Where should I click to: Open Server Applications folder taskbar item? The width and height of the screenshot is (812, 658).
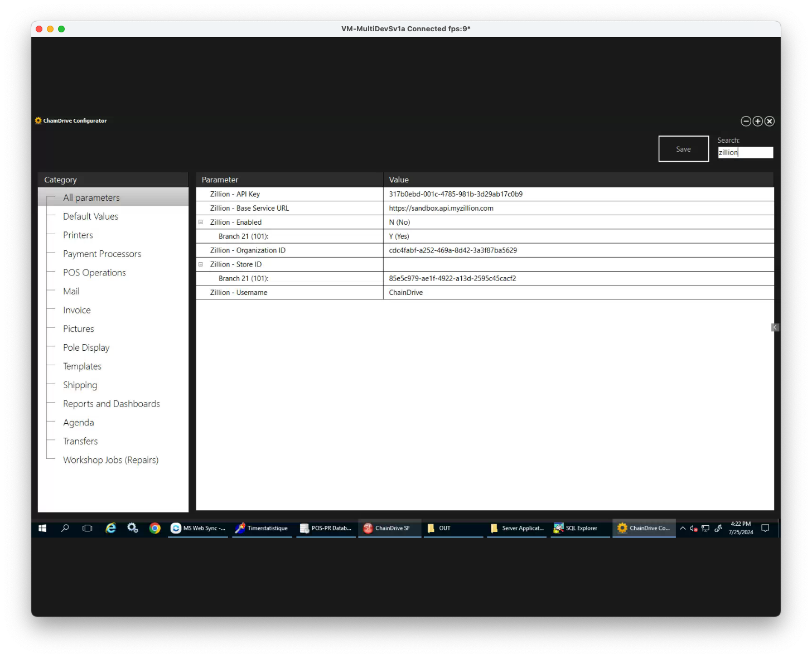click(517, 528)
